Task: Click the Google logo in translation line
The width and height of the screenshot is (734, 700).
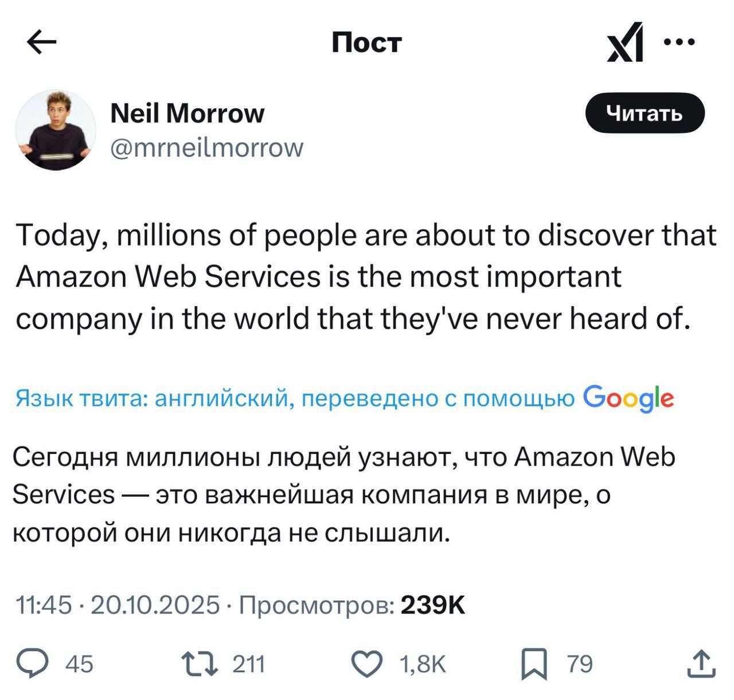Action: tap(628, 398)
